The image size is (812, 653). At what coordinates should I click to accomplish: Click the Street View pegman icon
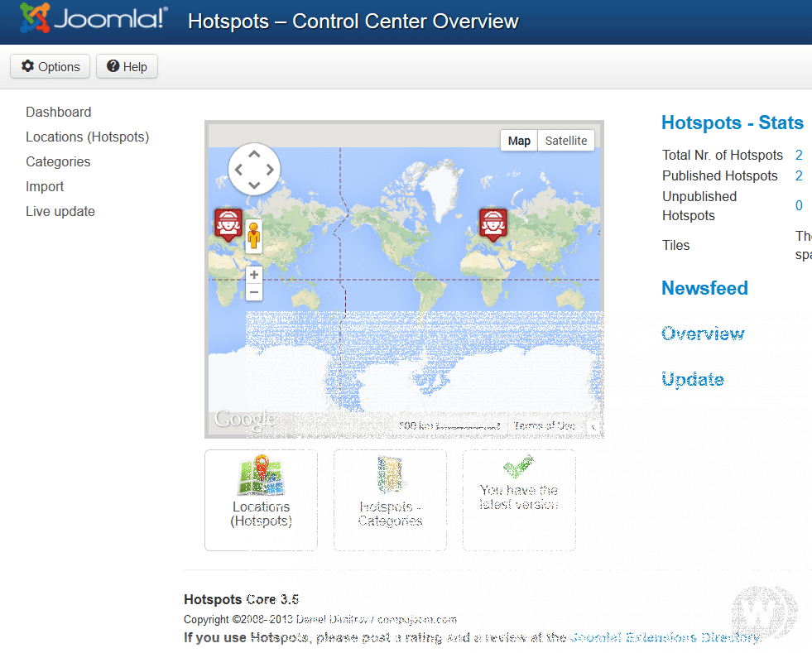(x=253, y=236)
